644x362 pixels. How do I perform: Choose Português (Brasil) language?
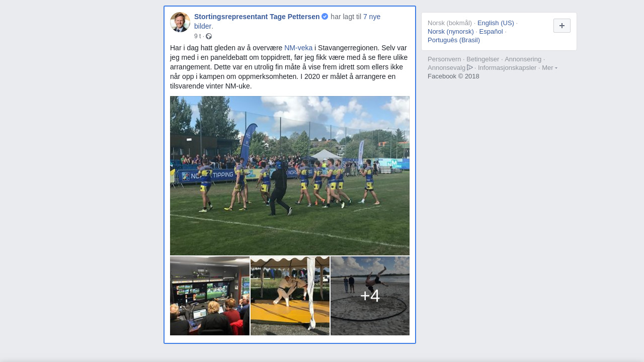[x=454, y=40]
